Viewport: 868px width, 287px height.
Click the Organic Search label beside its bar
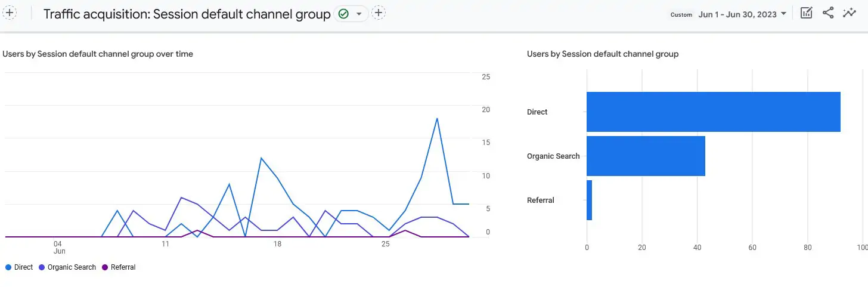(553, 156)
